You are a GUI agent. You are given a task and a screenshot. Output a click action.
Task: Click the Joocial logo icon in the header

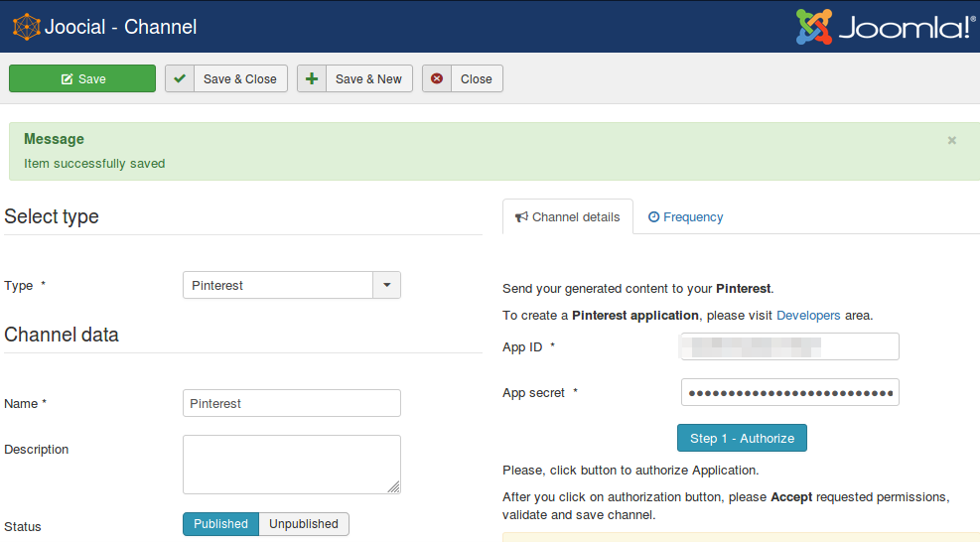[26, 27]
